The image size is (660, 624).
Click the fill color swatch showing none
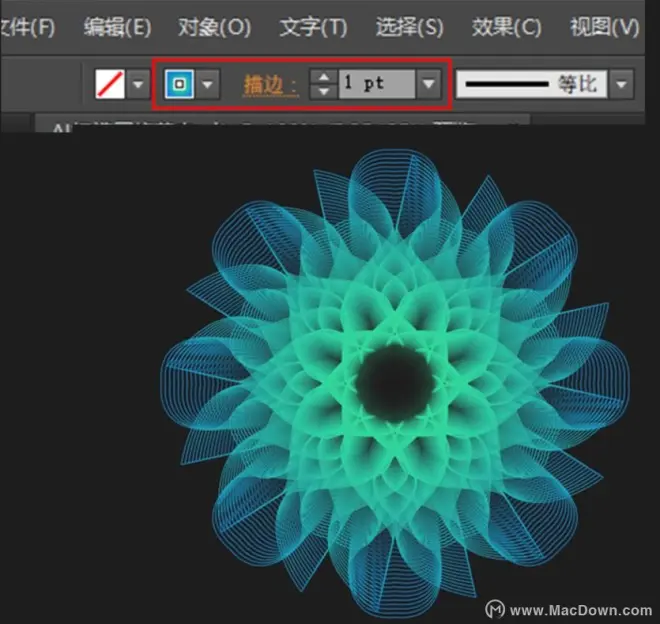coord(110,84)
